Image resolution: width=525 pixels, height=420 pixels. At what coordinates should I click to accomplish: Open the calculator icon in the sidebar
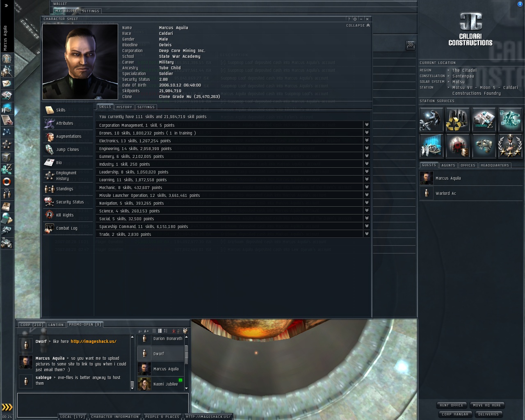point(7,218)
